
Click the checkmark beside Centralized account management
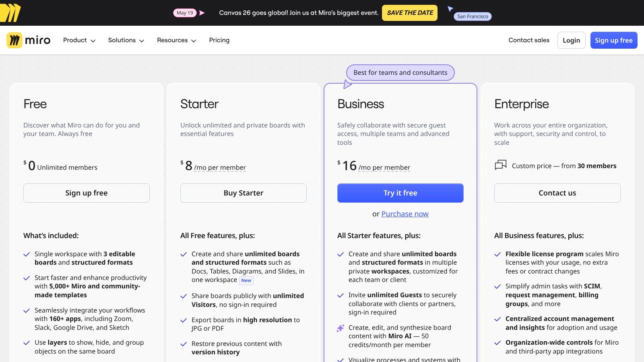(x=497, y=319)
